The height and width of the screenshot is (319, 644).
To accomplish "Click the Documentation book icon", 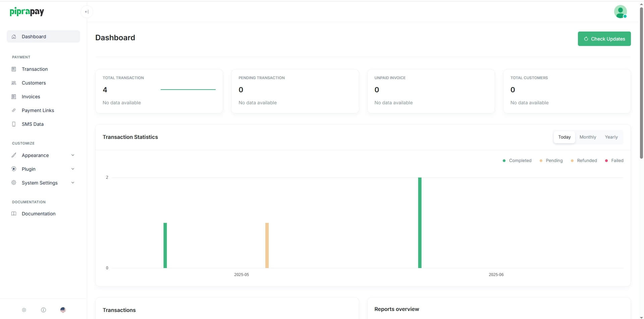I will click(x=14, y=214).
